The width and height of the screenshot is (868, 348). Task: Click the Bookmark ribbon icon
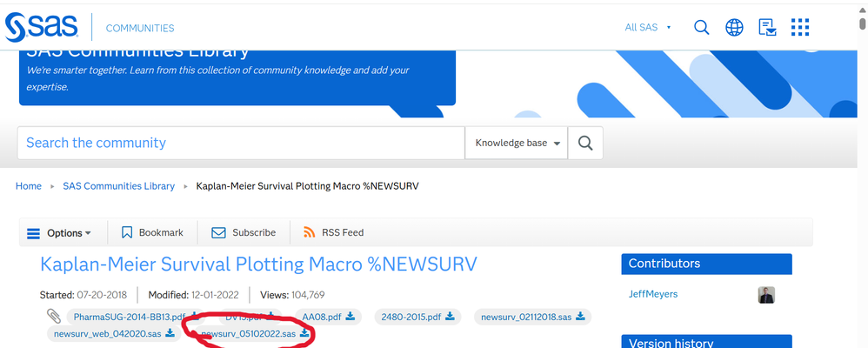127,233
